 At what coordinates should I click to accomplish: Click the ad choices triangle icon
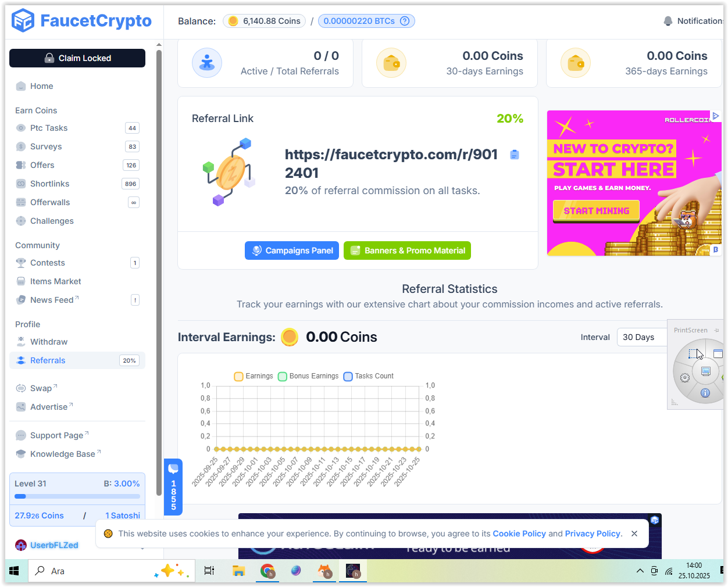point(716,116)
